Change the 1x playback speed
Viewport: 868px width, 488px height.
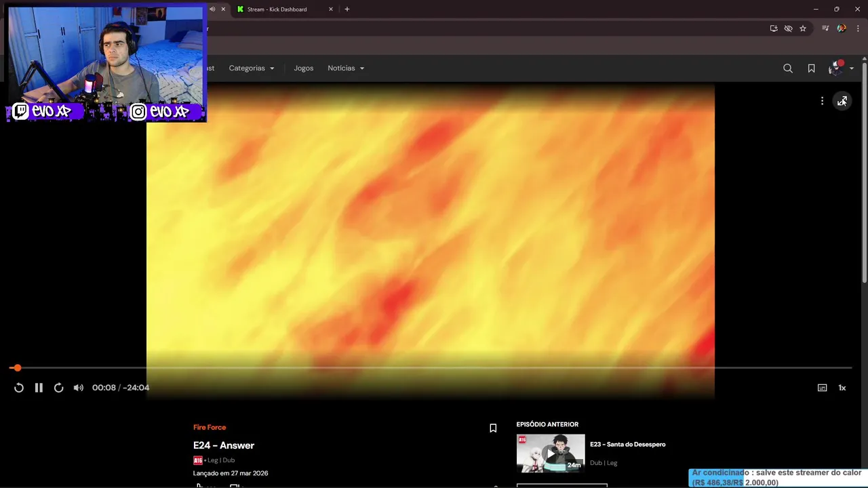pyautogui.click(x=842, y=388)
